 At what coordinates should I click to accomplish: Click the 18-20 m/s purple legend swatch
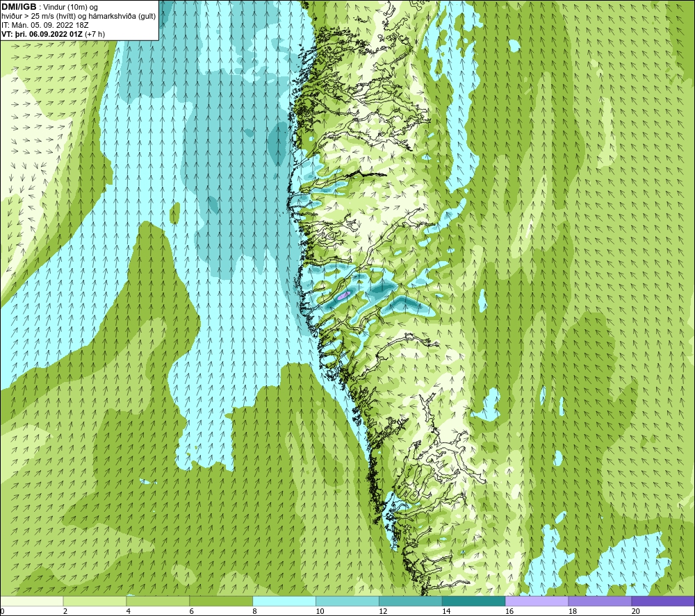tap(600, 601)
